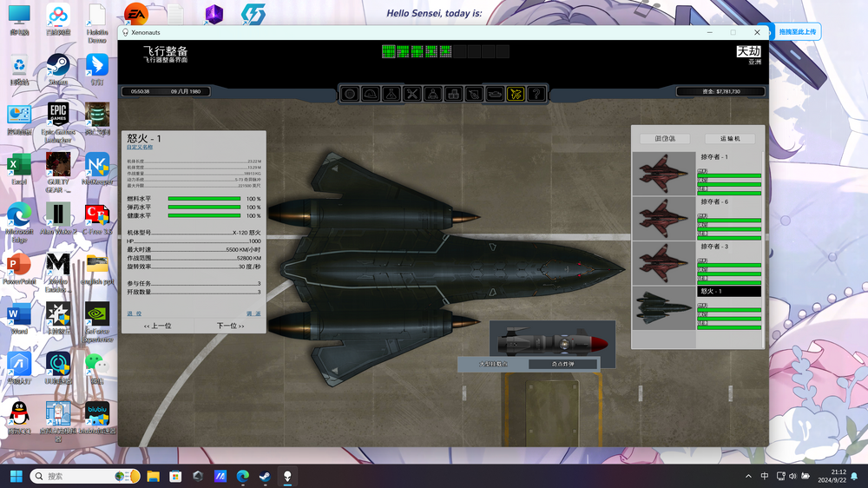Screen dimensions: 868x488
Task: Click the 机体型号 X-120 怒火 row
Action: point(194,233)
